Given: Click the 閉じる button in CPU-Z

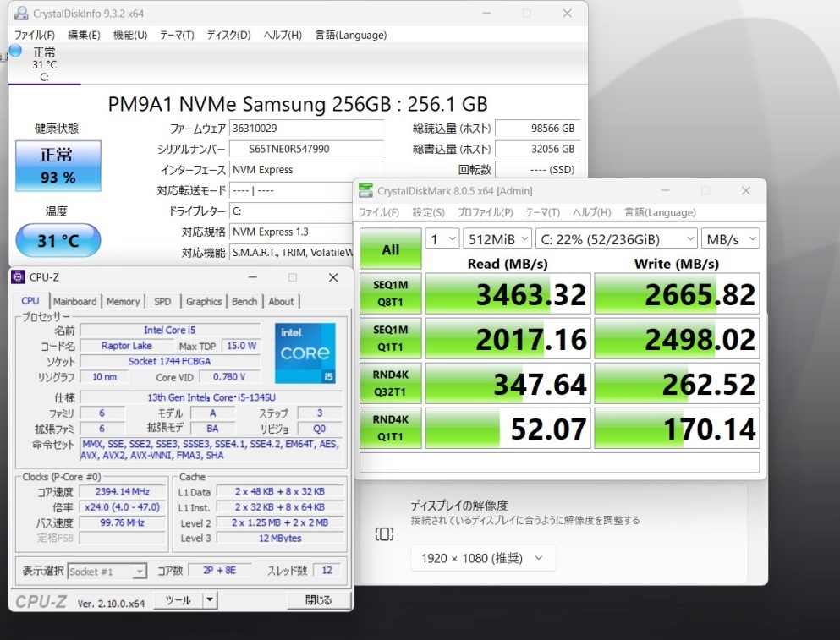Looking at the screenshot, I should tap(318, 600).
